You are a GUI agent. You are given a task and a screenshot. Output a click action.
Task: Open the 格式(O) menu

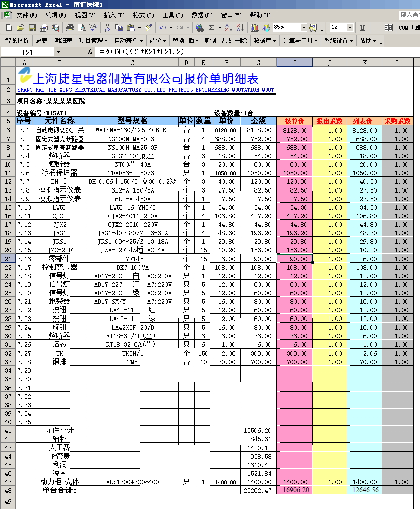(144, 15)
